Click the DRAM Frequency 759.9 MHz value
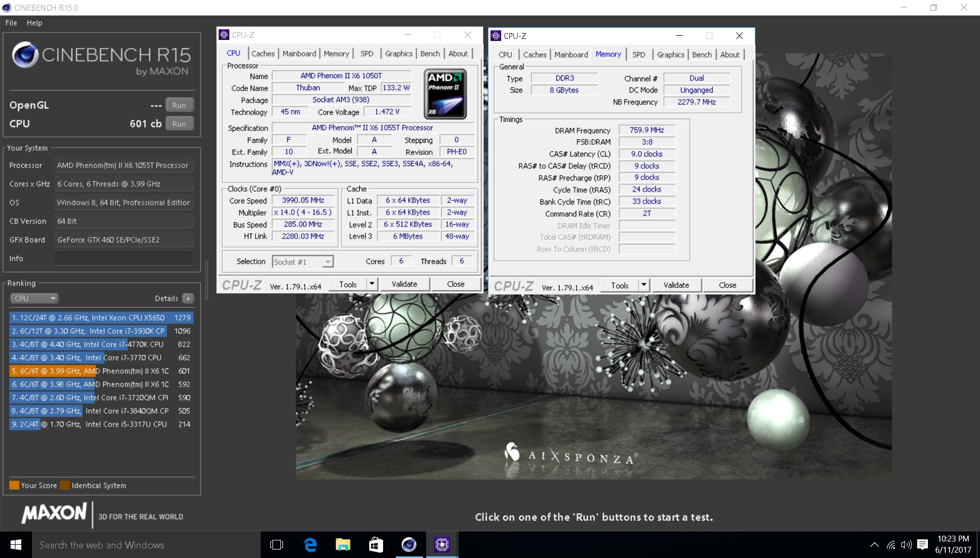 647,130
